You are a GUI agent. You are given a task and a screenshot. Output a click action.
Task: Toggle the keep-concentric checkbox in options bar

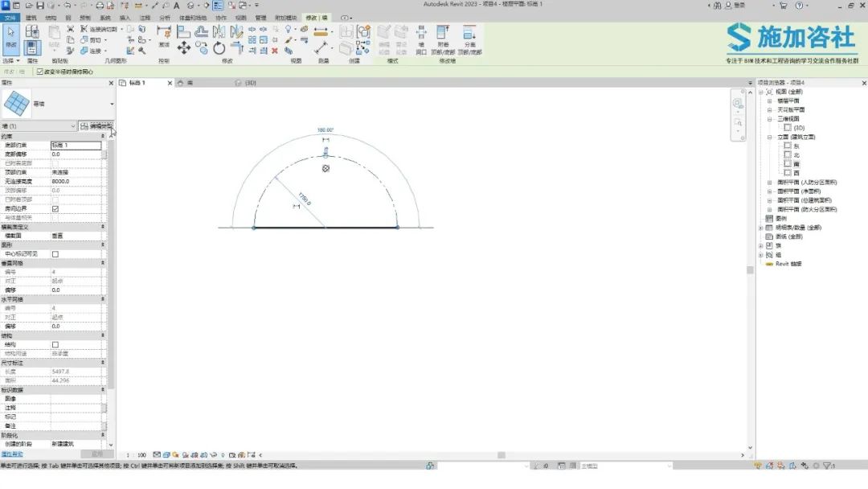point(40,72)
